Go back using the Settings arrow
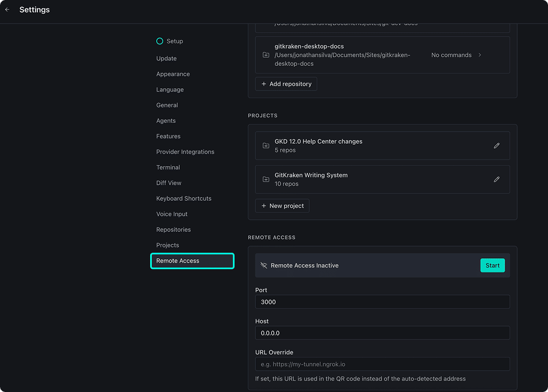Image resolution: width=548 pixels, height=392 pixels. click(x=7, y=10)
